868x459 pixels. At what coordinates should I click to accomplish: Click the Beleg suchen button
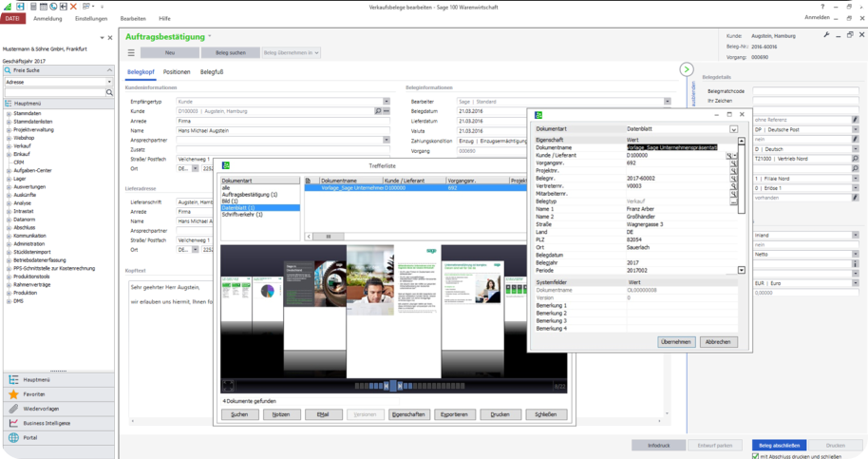[x=230, y=52]
